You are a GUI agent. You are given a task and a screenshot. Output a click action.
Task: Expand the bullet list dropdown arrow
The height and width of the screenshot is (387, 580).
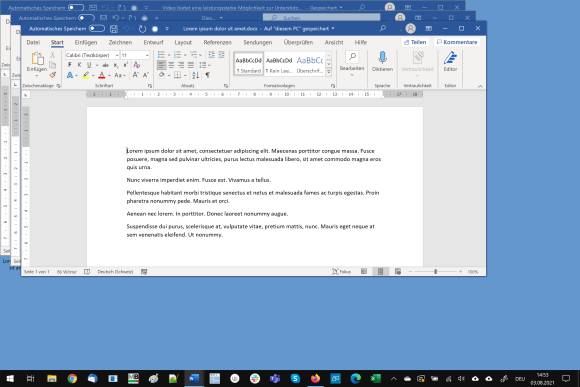tap(169, 55)
